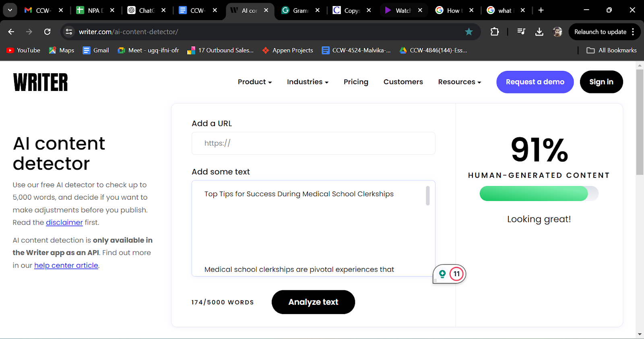The width and height of the screenshot is (644, 339).
Task: Close the Grammarly tab
Action: tap(318, 10)
